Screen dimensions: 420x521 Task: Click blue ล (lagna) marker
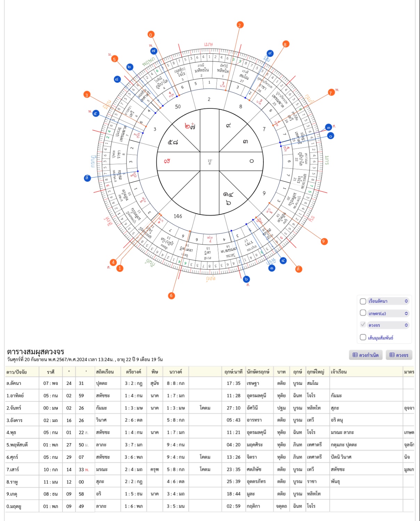87,178
